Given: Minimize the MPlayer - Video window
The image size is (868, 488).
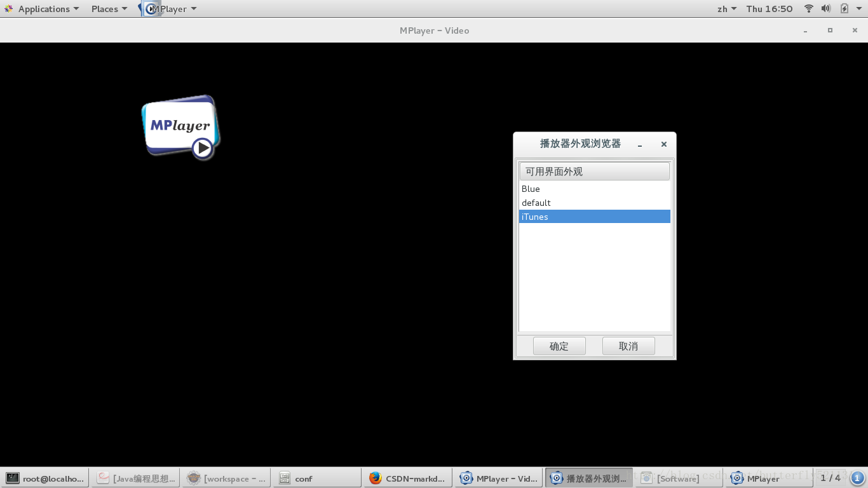Looking at the screenshot, I should pyautogui.click(x=806, y=30).
